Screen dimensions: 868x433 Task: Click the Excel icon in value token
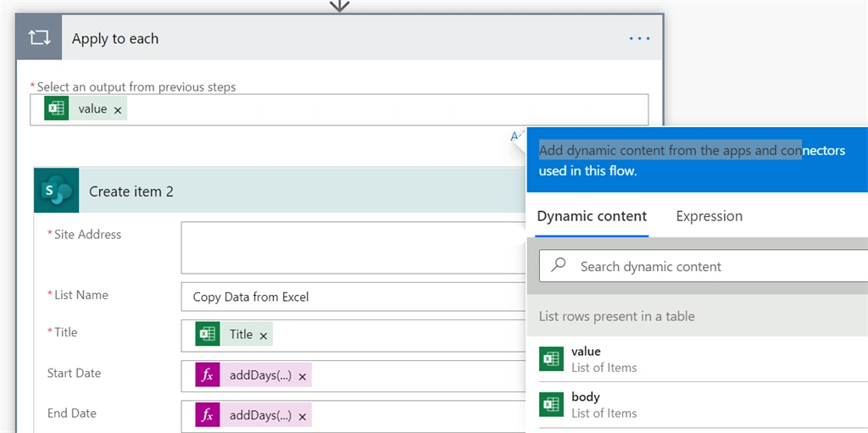[57, 108]
